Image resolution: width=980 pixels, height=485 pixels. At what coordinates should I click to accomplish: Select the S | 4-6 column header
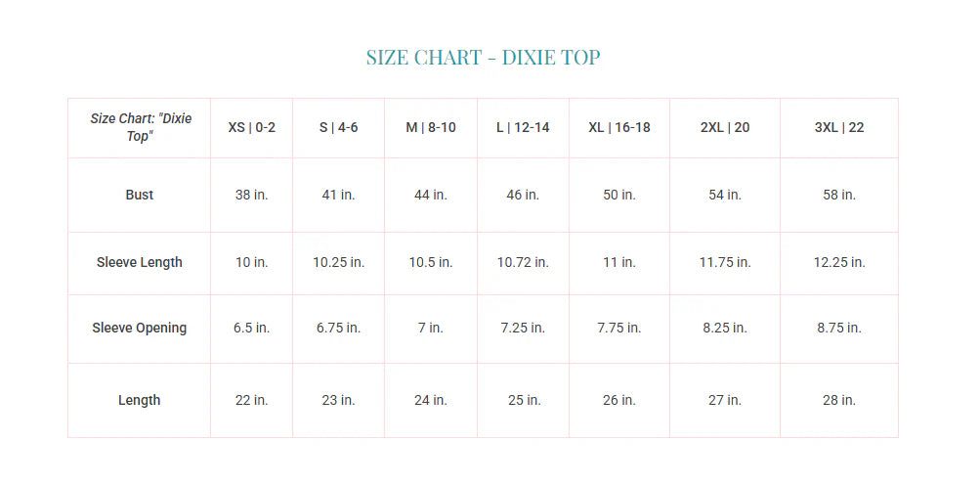[x=338, y=127]
